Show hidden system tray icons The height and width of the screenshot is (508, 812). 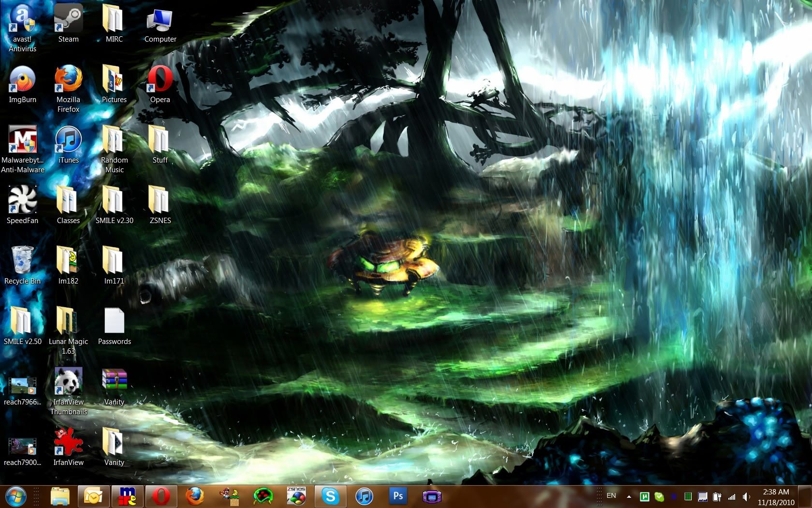pos(629,496)
